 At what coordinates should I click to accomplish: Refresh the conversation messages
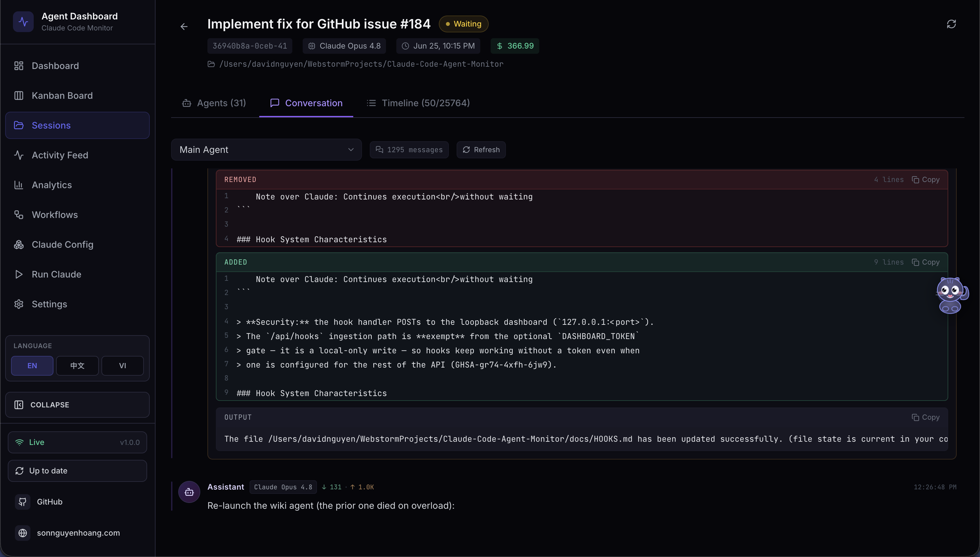[481, 150]
